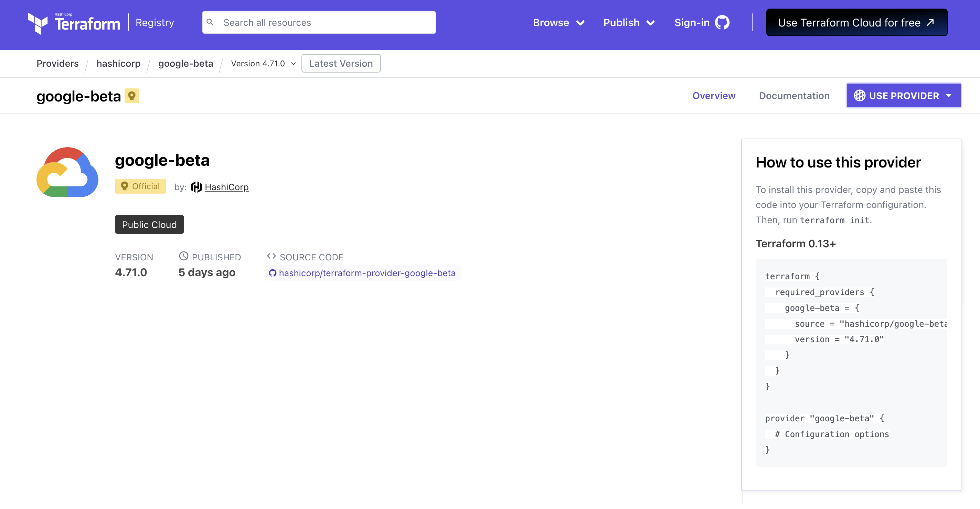Screen dimensions: 980x509
Task: Click the Google Cloud provider logo
Action: [67, 172]
